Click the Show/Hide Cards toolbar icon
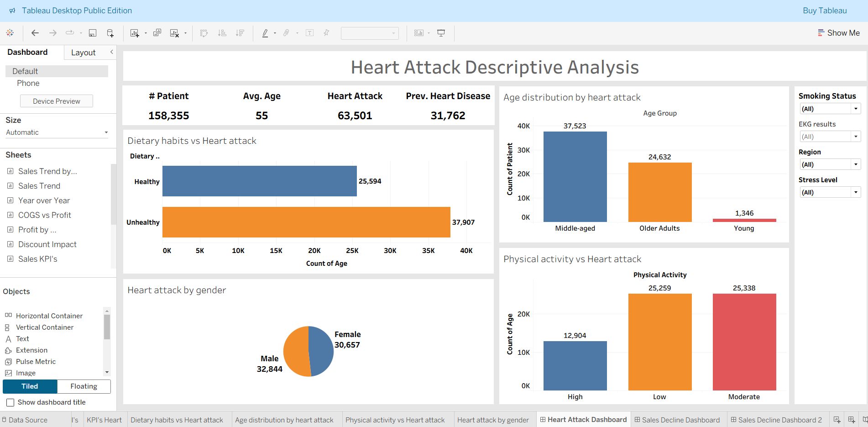Screen dimensions: 868x427 click(x=419, y=33)
